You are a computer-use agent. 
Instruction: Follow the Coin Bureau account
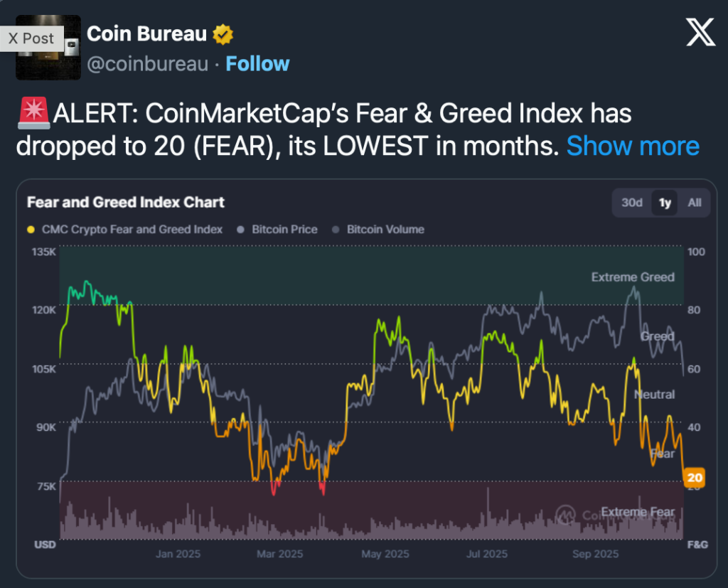click(257, 64)
